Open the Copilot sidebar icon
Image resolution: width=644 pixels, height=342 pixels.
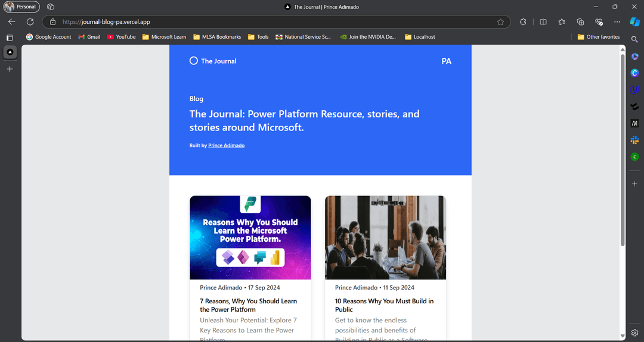pos(635,22)
